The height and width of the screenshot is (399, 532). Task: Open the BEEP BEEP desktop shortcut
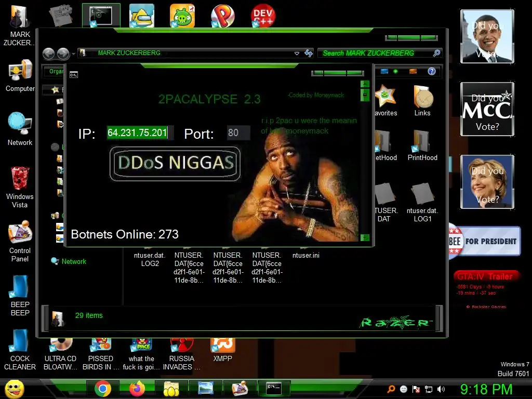pyautogui.click(x=20, y=295)
